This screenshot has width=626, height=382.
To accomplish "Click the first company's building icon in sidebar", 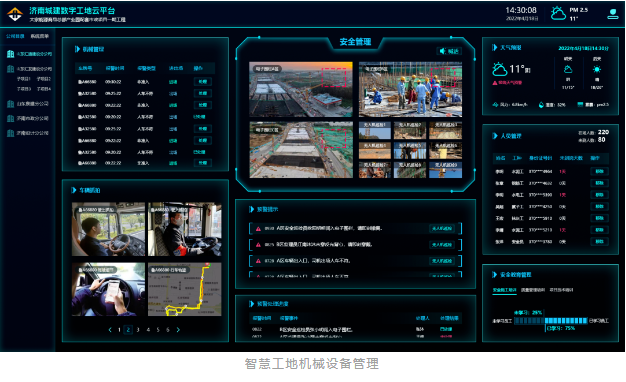I will click(x=11, y=54).
